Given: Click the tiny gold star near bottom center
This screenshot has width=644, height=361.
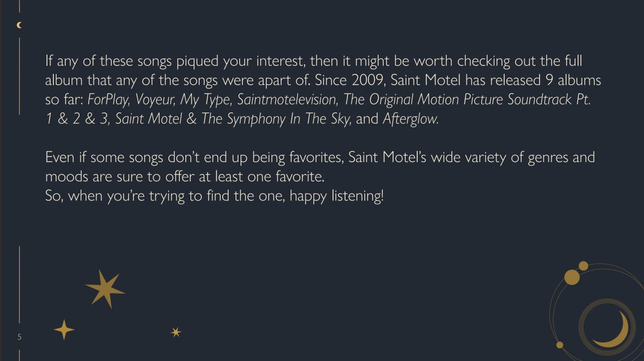Looking at the screenshot, I should (176, 332).
